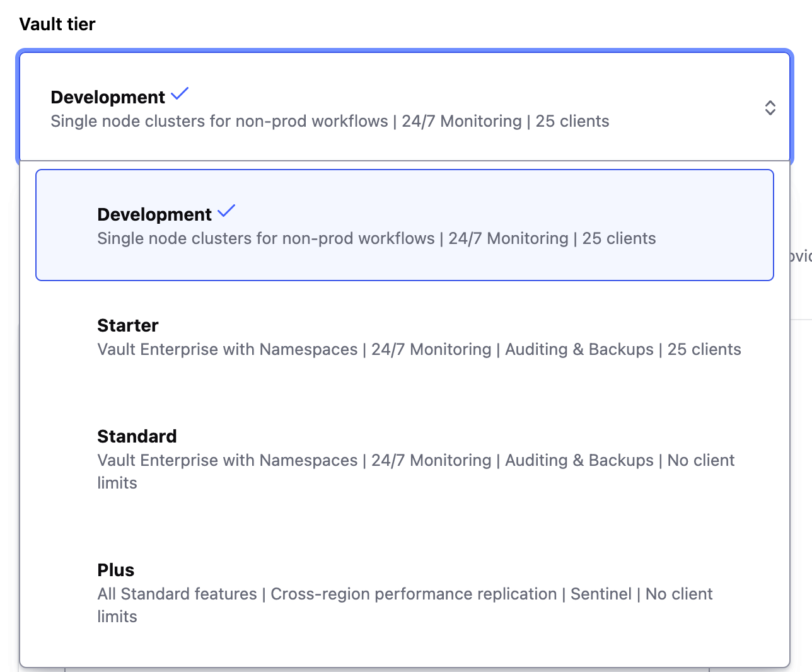Choose the Starter tier option
This screenshot has height=672, width=812.
tap(405, 337)
